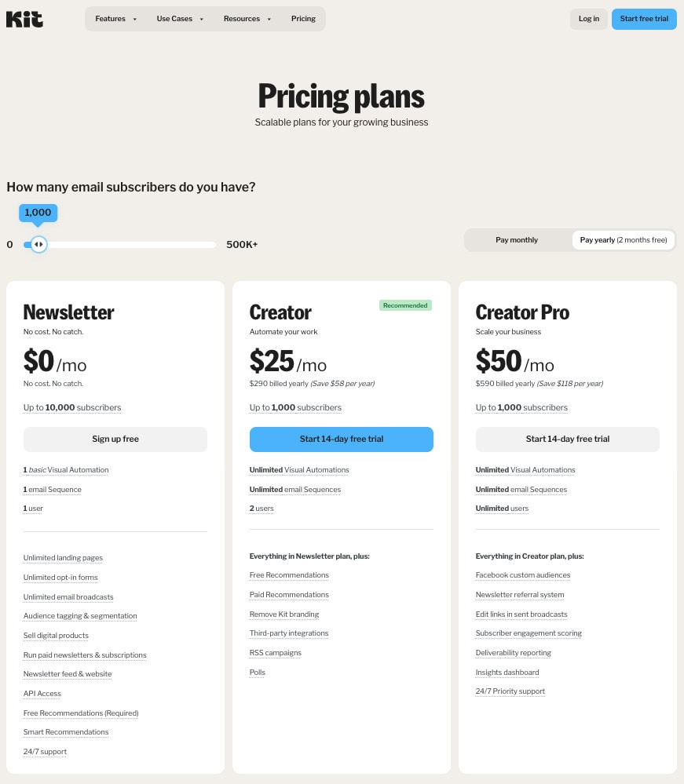
Task: Click the Kit logo
Action: pyautogui.click(x=24, y=19)
